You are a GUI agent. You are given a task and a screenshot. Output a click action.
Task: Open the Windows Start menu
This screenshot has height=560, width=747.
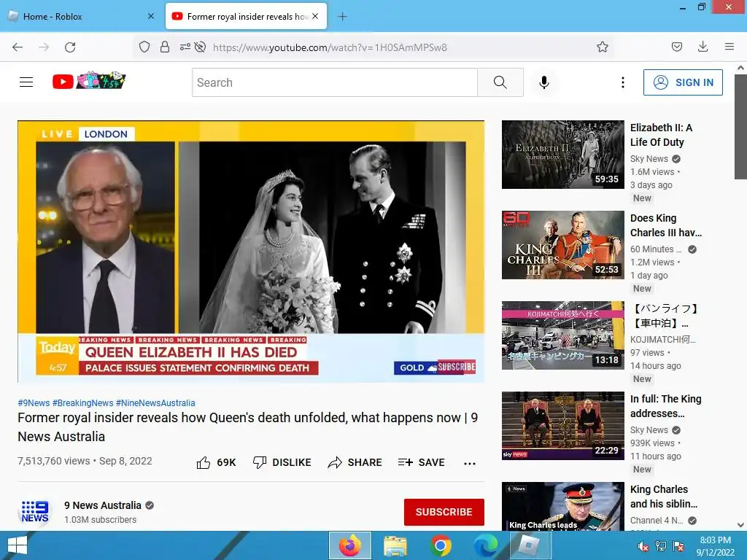coord(18,545)
